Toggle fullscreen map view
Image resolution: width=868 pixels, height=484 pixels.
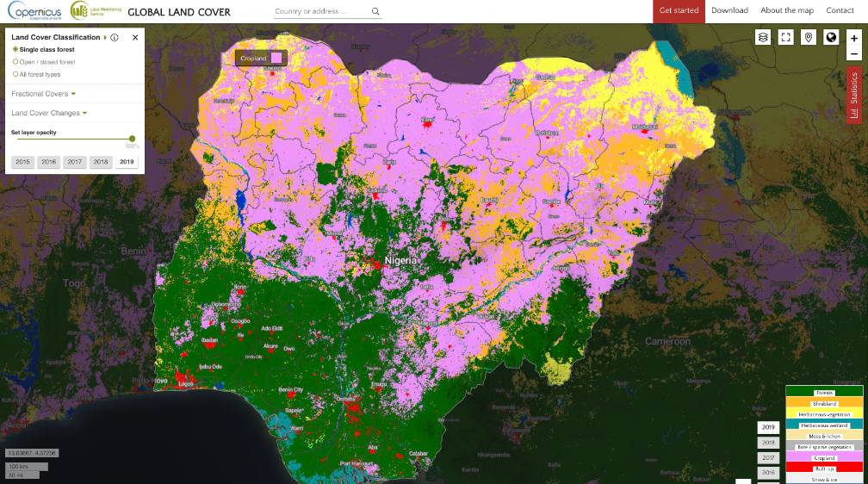click(785, 37)
